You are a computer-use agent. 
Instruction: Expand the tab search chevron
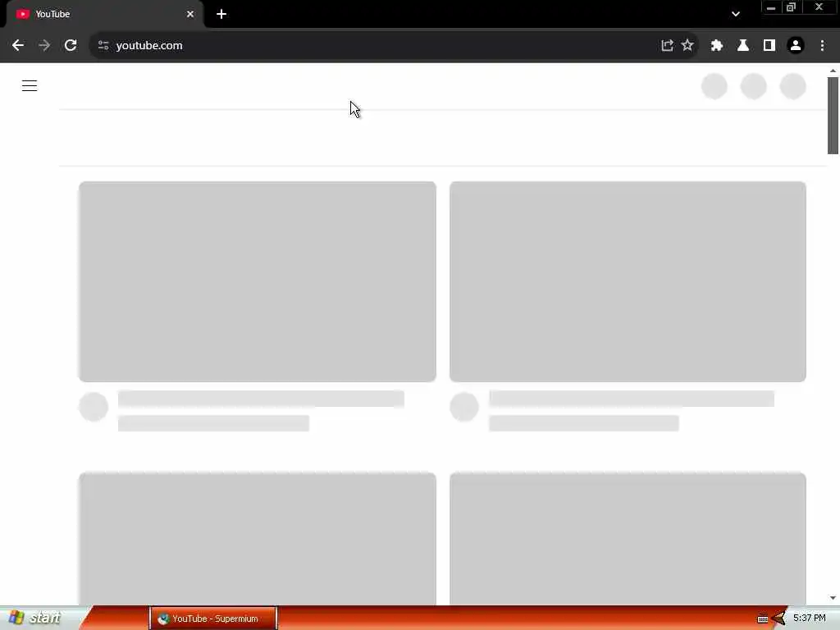click(x=736, y=14)
